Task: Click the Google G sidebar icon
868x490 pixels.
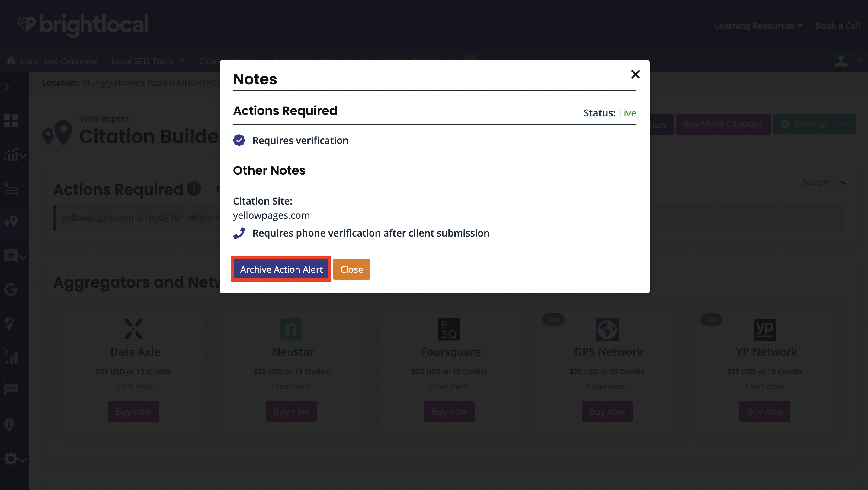Action: (x=11, y=289)
